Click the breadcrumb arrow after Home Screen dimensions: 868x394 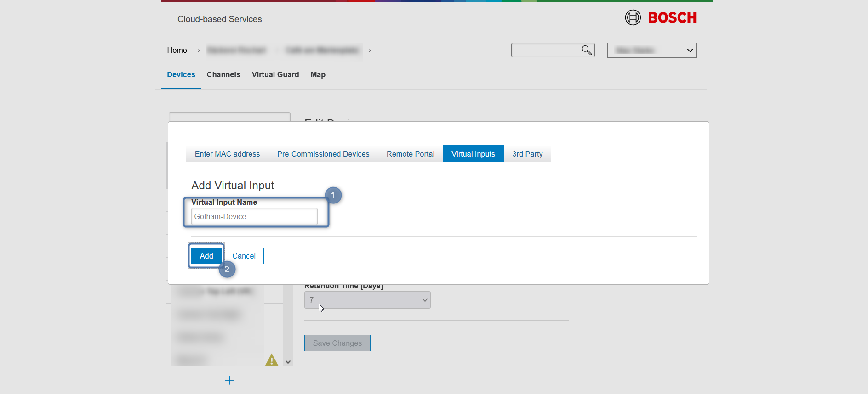pyautogui.click(x=199, y=51)
